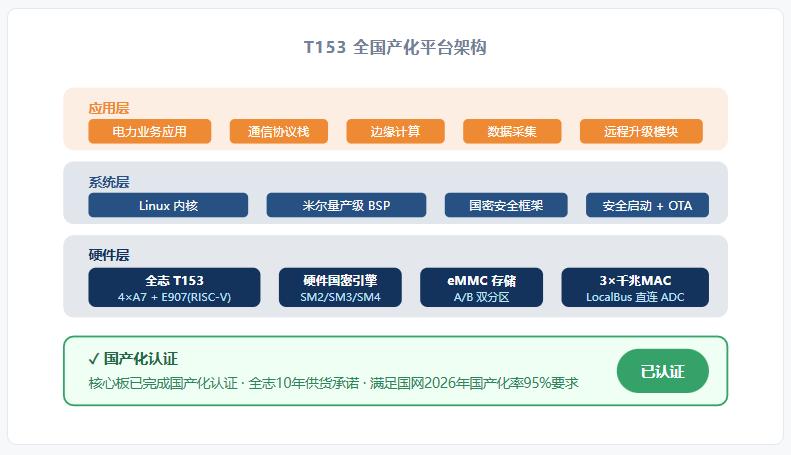Viewport: 791px width, 455px height.
Task: Select the 硬件国密引擎 SM2/SM3/SM4 block
Action: (340, 288)
